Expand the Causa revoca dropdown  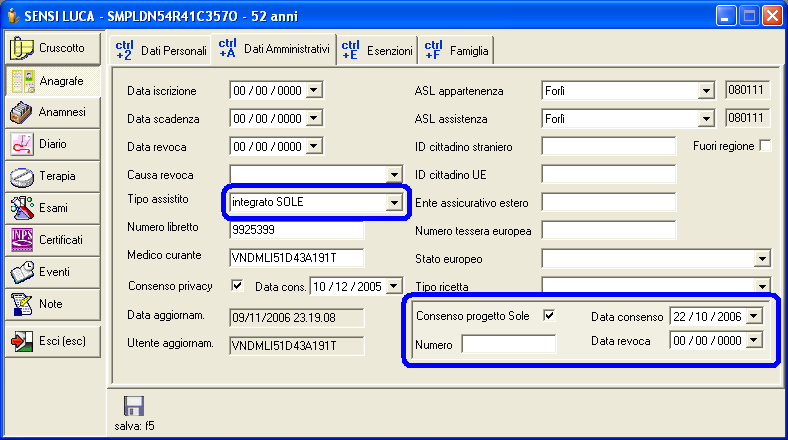pyautogui.click(x=393, y=175)
